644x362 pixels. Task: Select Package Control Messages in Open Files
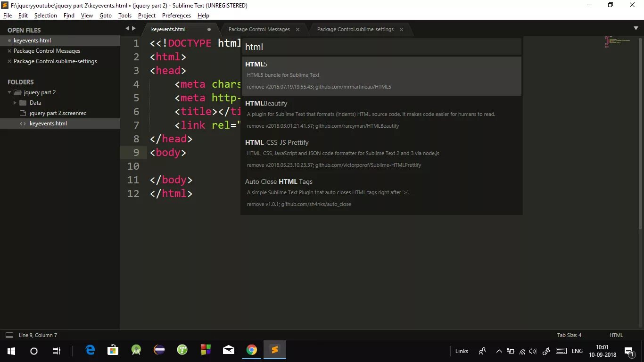coord(47,51)
